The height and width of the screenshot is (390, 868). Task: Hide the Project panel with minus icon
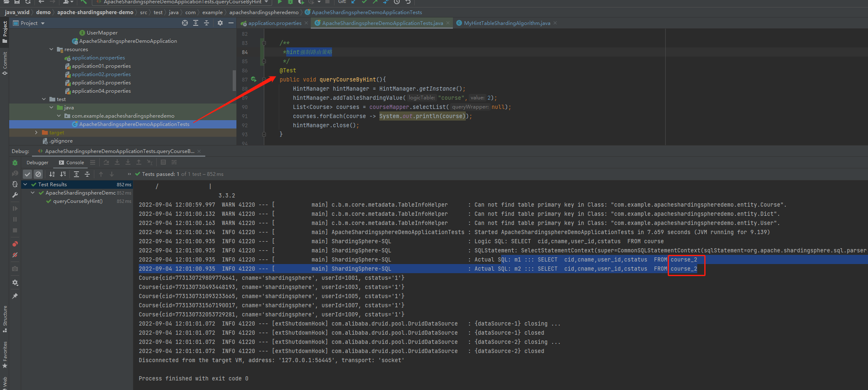tap(231, 23)
